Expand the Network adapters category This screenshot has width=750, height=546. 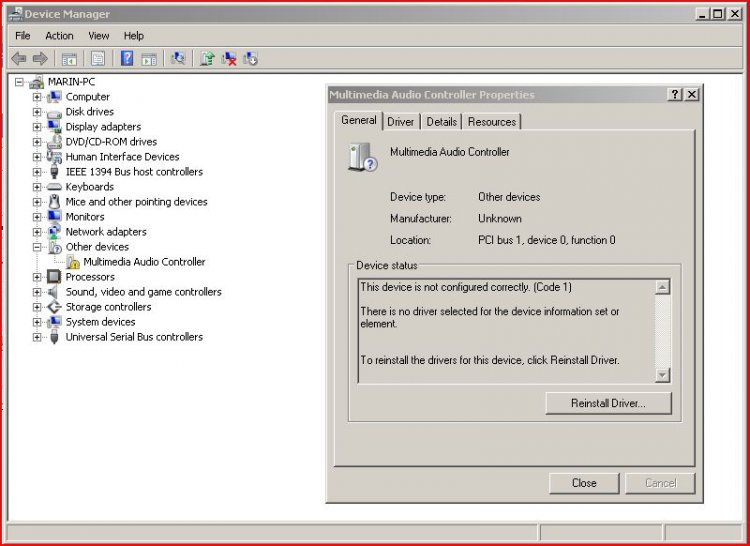(x=37, y=232)
